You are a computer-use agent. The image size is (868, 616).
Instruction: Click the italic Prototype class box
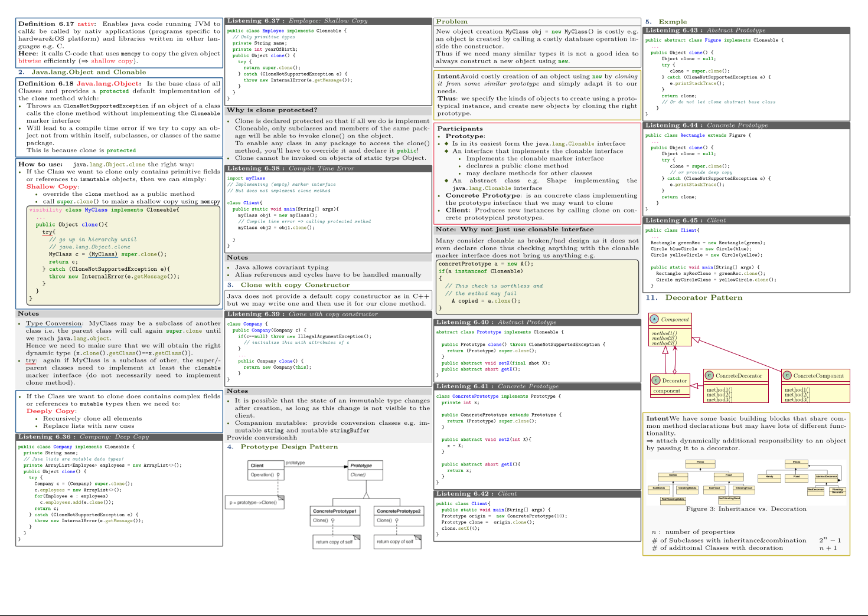pyautogui.click(x=366, y=470)
